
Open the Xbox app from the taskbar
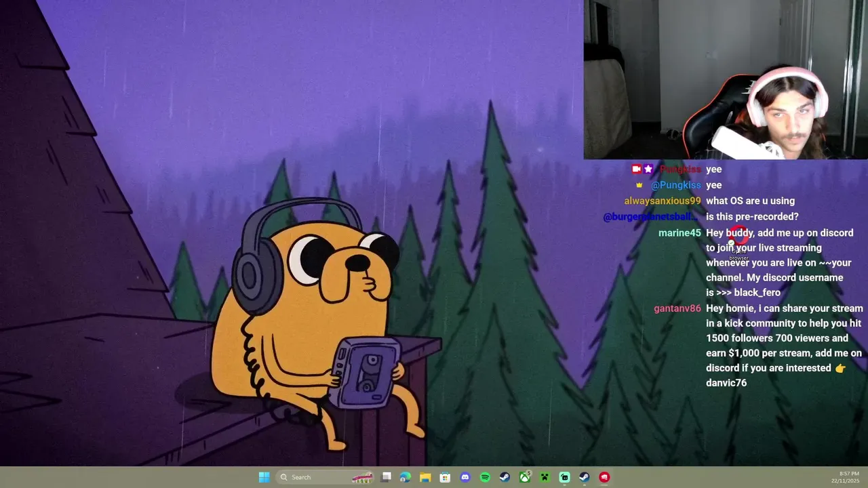[525, 477]
